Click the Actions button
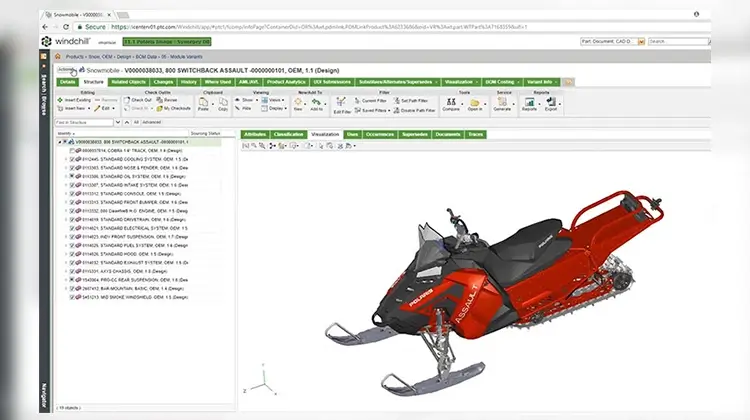Image resolution: width=750 pixels, height=420 pixels. coord(66,70)
